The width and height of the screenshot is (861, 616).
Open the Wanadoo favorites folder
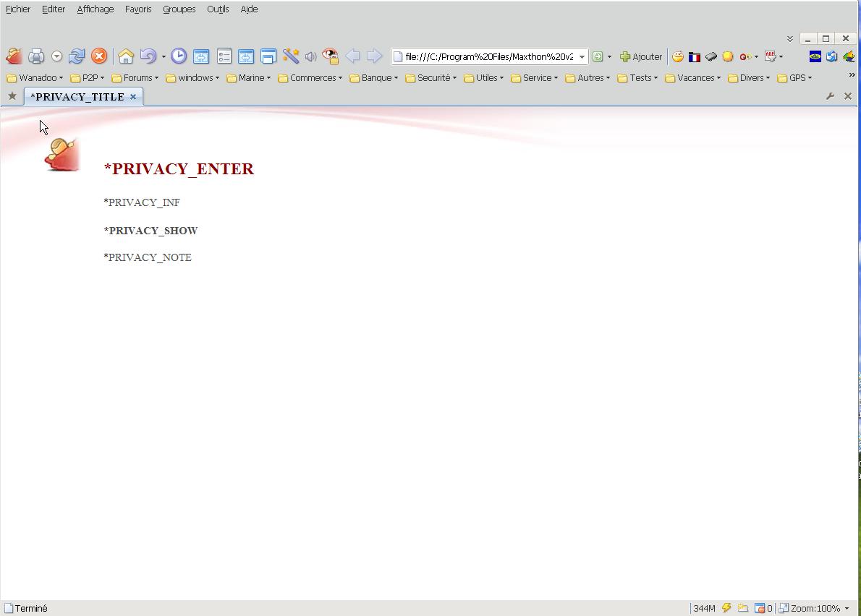(x=35, y=78)
